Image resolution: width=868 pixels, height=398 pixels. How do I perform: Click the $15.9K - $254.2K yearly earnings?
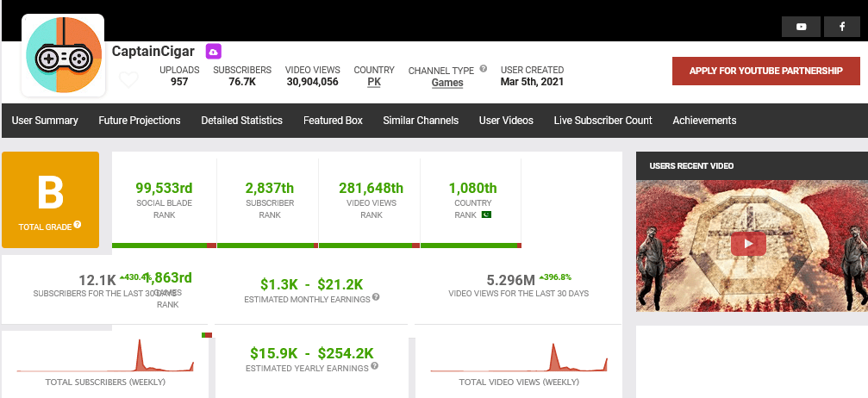click(x=312, y=353)
